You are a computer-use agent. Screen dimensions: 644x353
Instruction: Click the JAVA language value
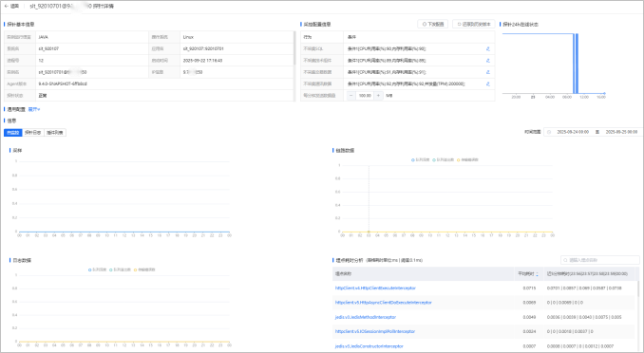point(43,37)
